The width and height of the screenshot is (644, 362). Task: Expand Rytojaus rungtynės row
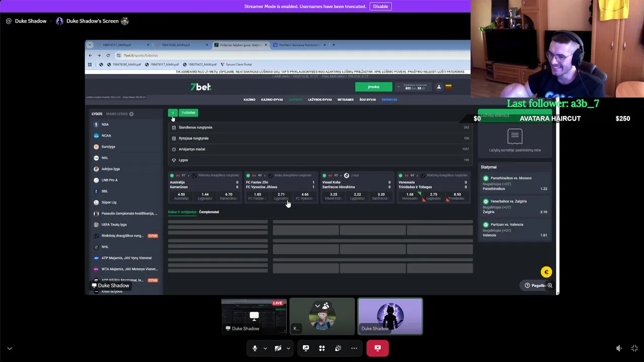[x=320, y=138]
